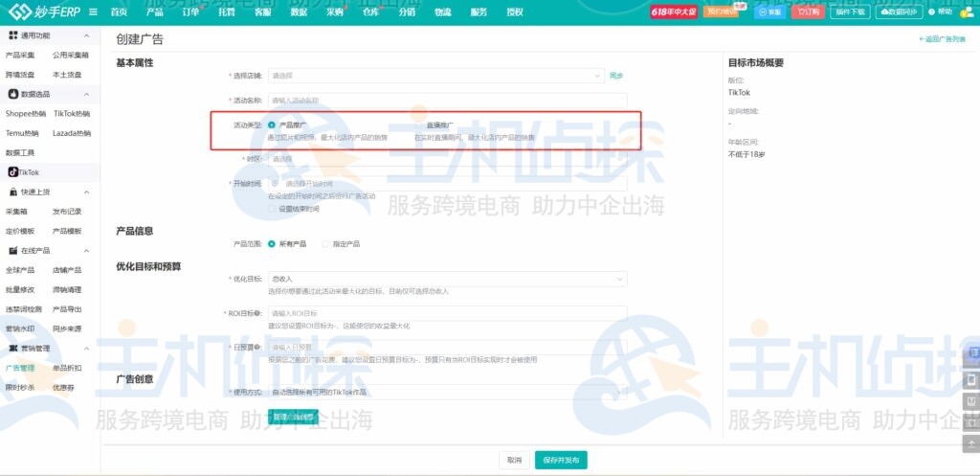
Task: Open the 首页 top menu
Action: [x=119, y=11]
